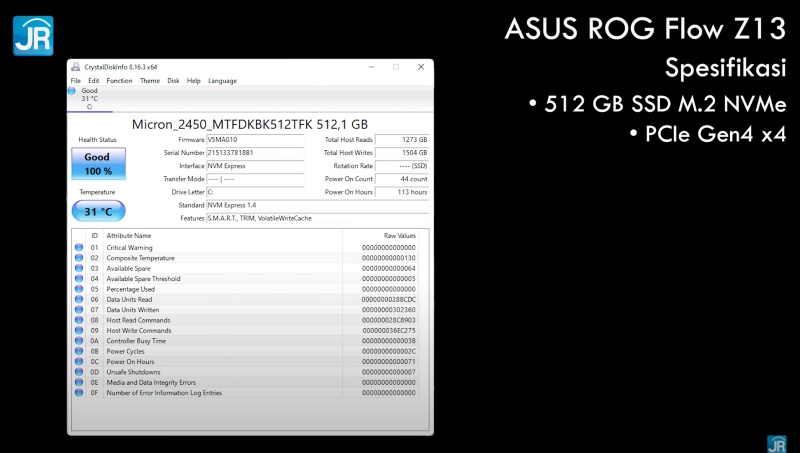Select the Host Write Commands attribute text
Image resolution: width=800 pixels, height=453 pixels.
(139, 331)
